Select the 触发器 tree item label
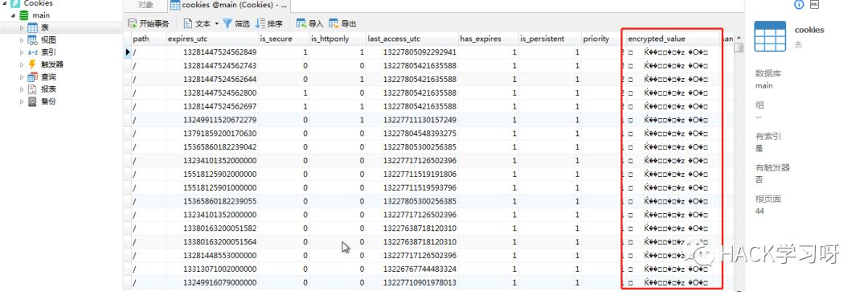 [52, 65]
